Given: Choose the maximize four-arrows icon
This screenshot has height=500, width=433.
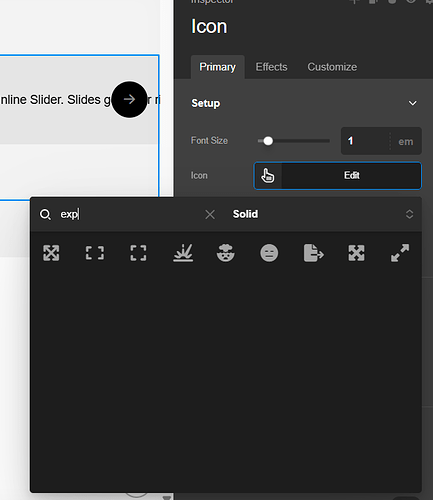Looking at the screenshot, I should [356, 253].
